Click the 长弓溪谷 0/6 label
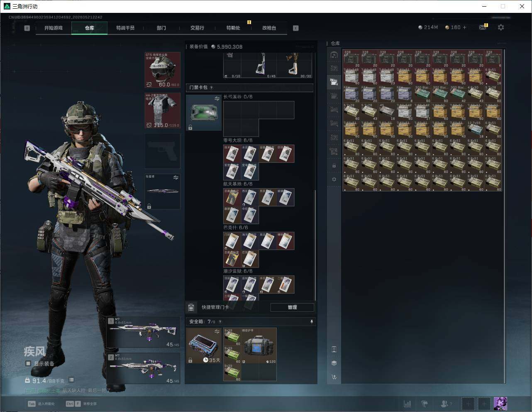This screenshot has height=412, width=532. tap(238, 97)
